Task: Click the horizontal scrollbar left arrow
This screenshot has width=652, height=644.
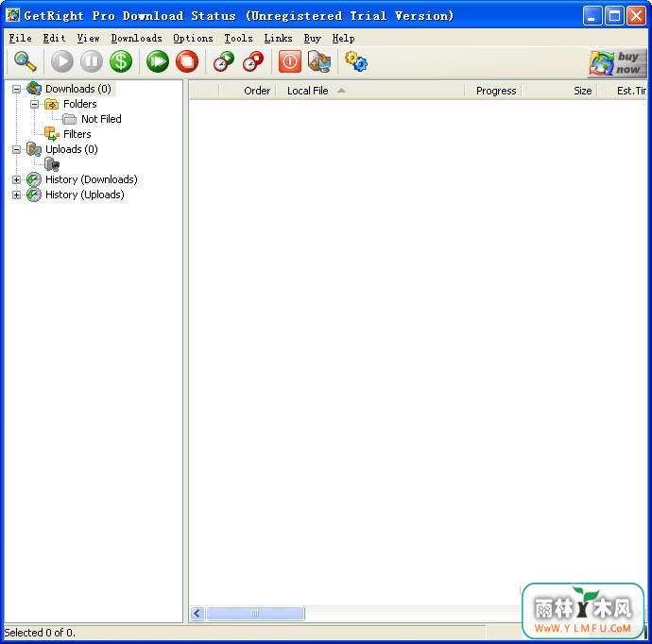Action: point(197,613)
